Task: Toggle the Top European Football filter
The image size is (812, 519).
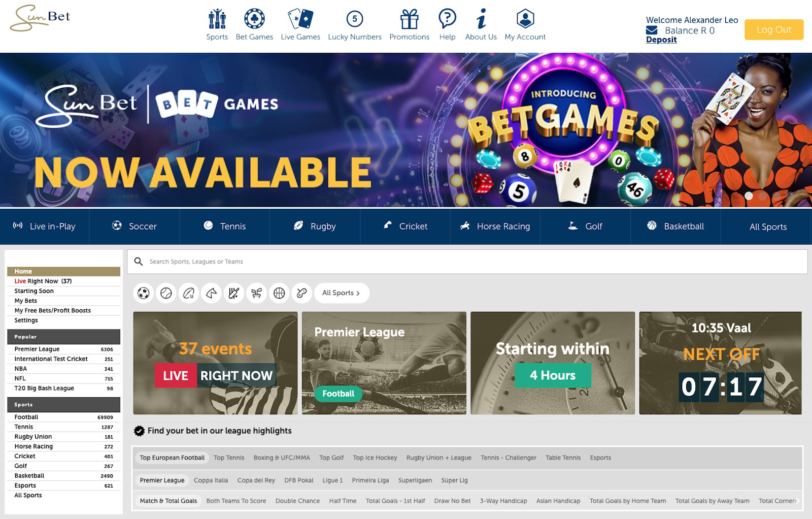Action: 173,458
